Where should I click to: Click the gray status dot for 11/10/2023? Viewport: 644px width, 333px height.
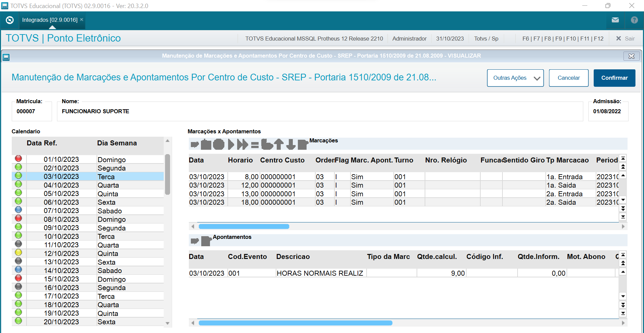(18, 244)
